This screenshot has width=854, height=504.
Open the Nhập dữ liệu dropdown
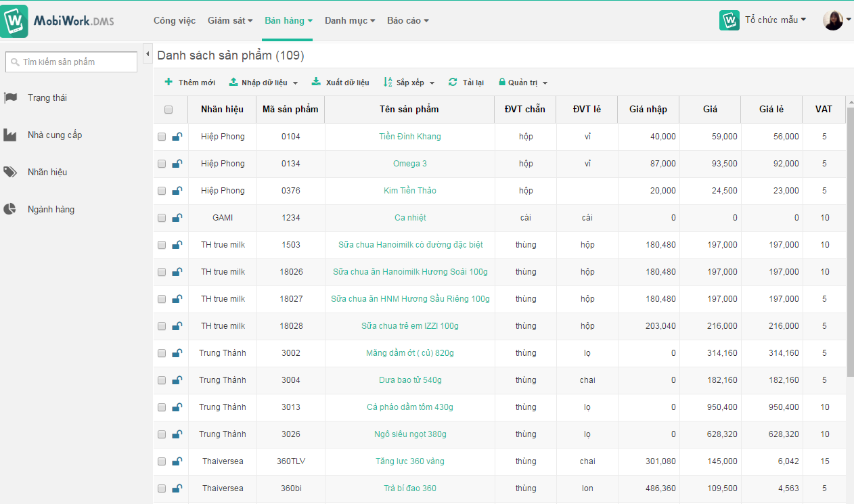click(x=263, y=83)
